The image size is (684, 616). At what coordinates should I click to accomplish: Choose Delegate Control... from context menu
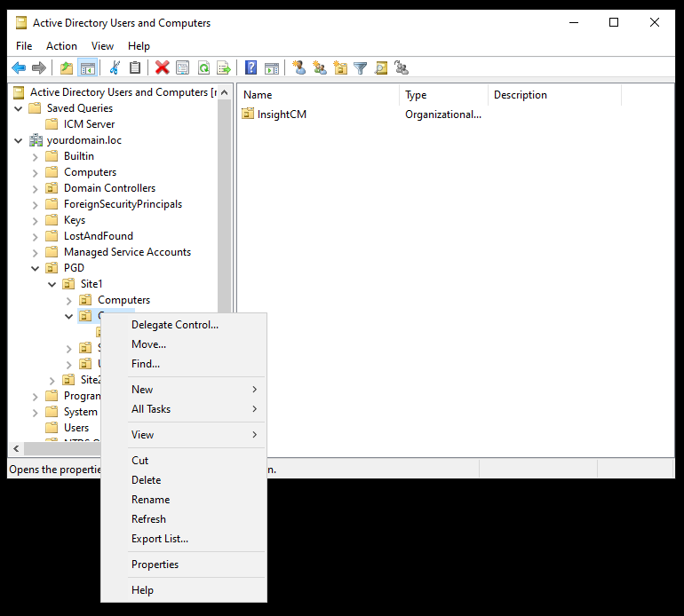point(184,325)
